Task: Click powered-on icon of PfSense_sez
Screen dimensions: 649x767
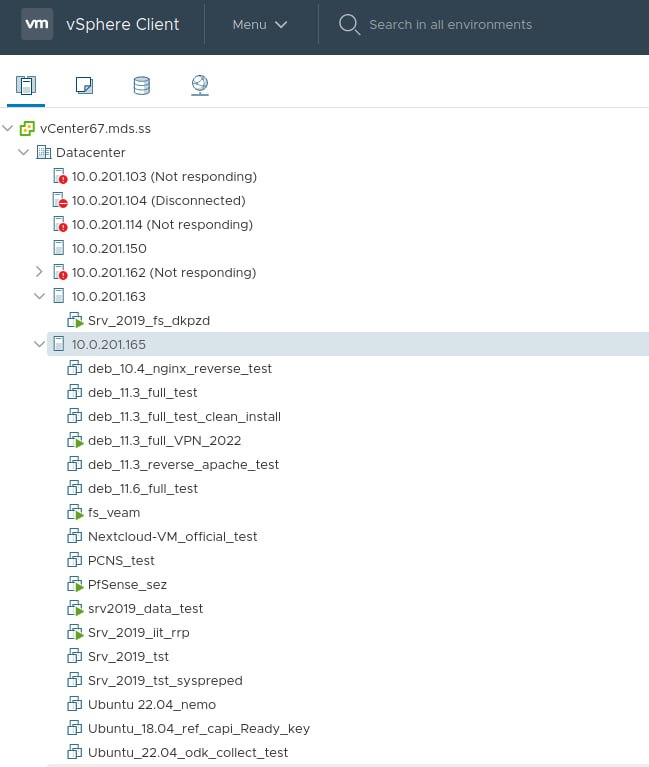Action: pos(75,584)
